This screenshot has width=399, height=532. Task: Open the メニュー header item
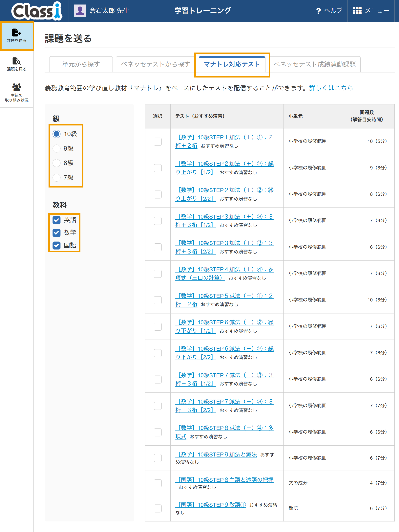tap(371, 11)
